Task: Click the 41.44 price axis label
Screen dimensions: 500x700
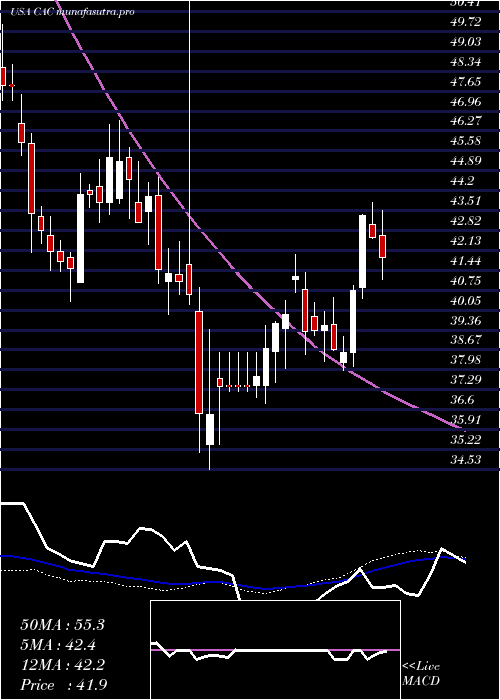Action: (466, 261)
